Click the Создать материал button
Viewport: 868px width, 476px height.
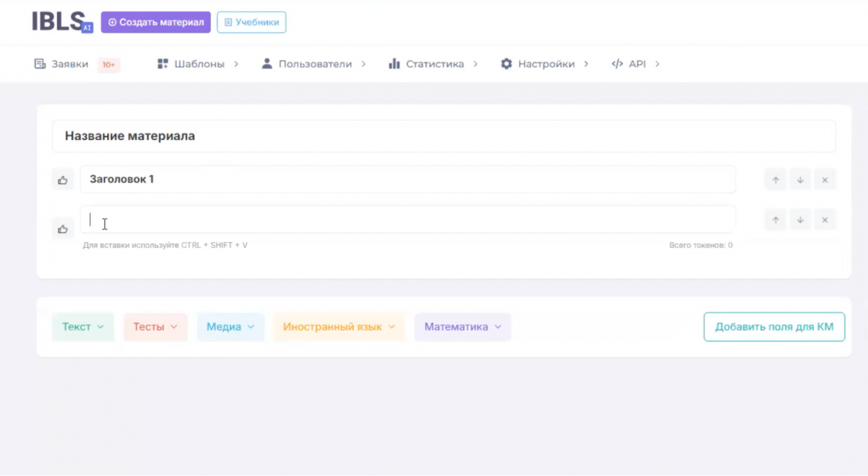pos(156,22)
